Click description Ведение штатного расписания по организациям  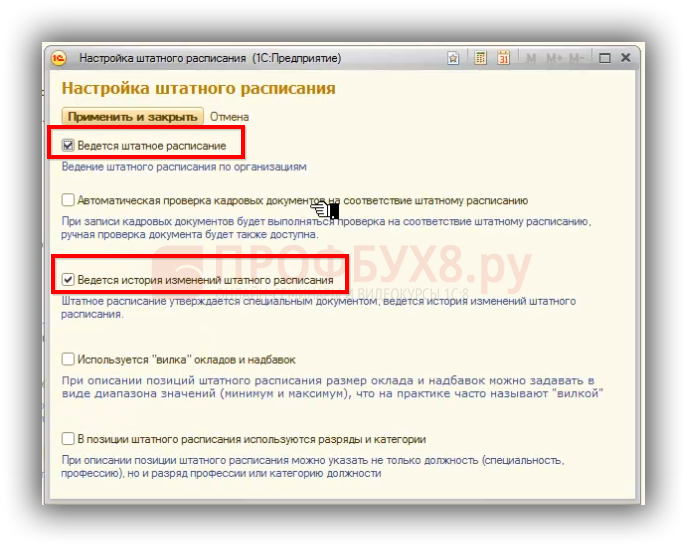pos(184,167)
